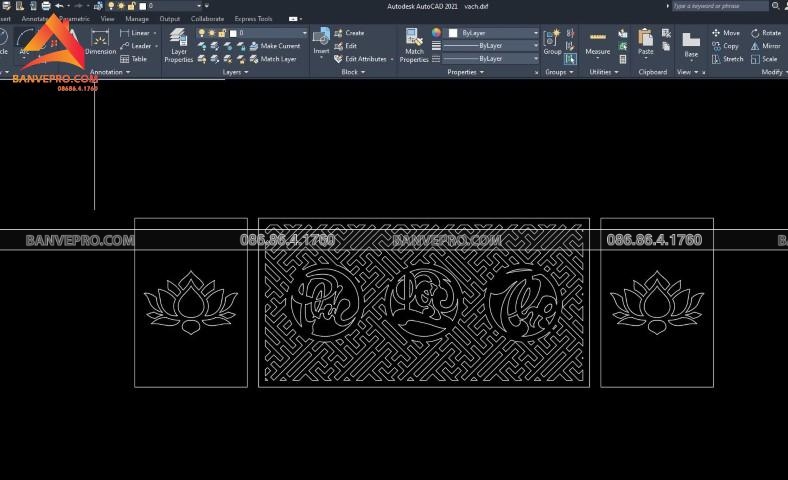Image resolution: width=788 pixels, height=480 pixels.
Task: Expand the Annotation panel
Action: 110,72
